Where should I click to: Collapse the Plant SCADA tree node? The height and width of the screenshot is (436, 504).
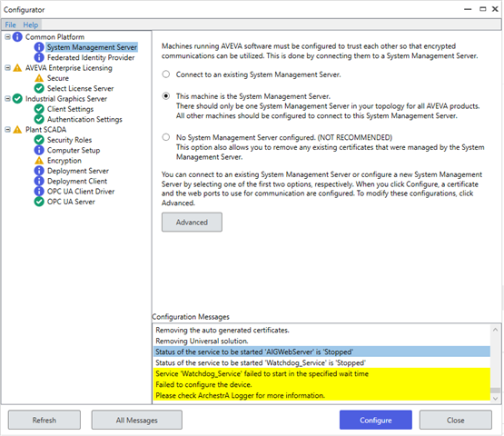pos(7,130)
